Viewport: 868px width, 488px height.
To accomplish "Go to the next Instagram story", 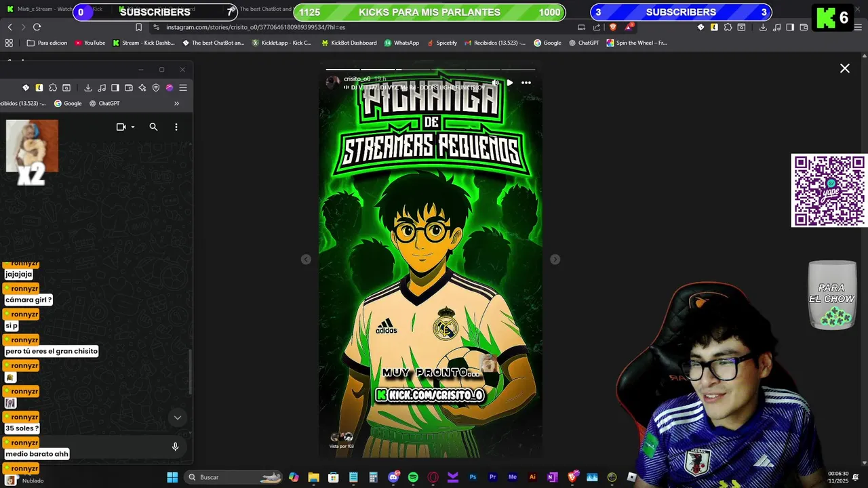I will click(555, 260).
